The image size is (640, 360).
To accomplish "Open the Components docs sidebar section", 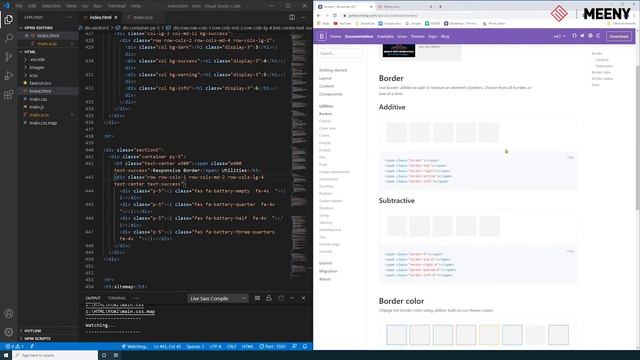I will (331, 94).
